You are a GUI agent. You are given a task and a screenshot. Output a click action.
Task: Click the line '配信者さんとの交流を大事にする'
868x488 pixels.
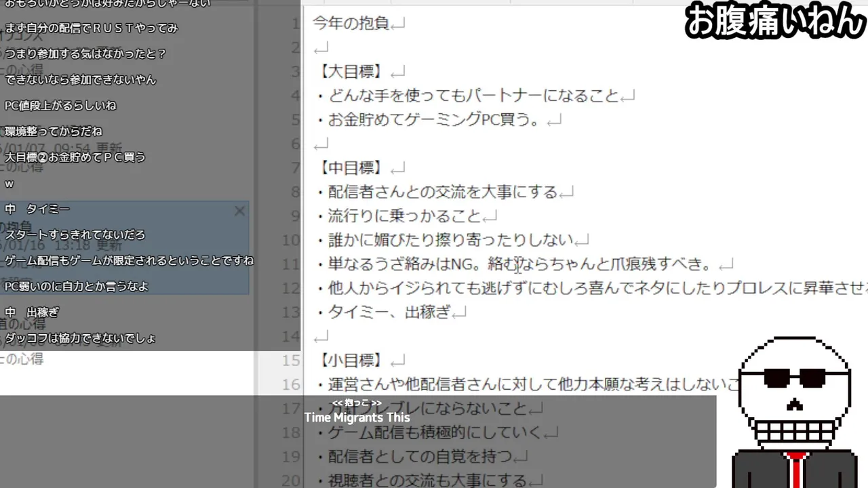436,192
